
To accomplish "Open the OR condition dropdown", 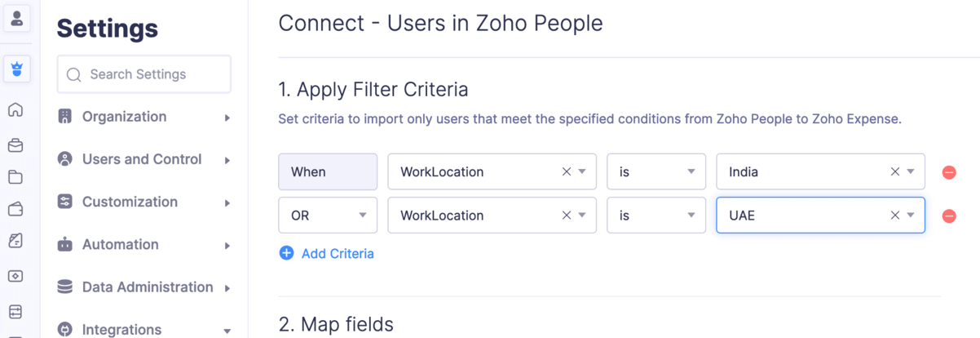I will coord(328,216).
